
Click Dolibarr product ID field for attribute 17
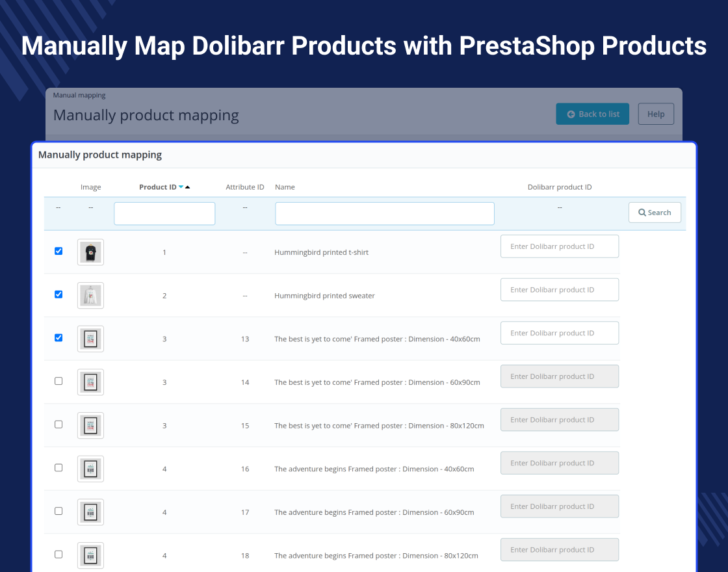(560, 506)
